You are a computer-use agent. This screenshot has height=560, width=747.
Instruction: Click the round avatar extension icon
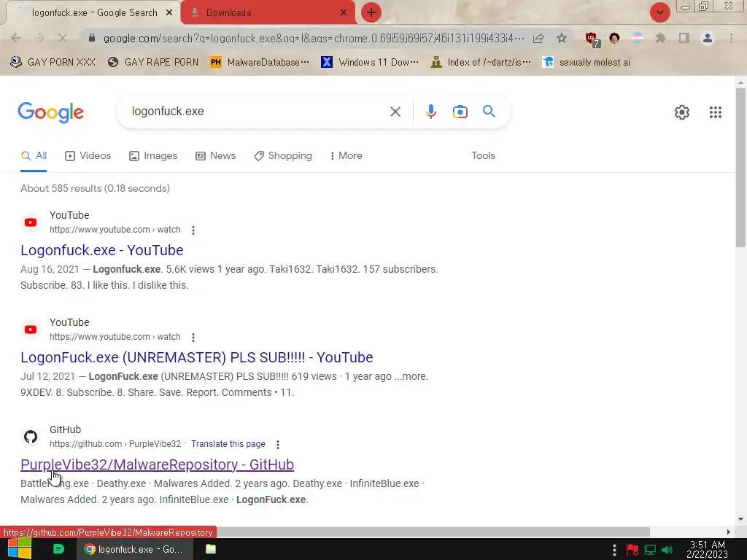pyautogui.click(x=614, y=38)
